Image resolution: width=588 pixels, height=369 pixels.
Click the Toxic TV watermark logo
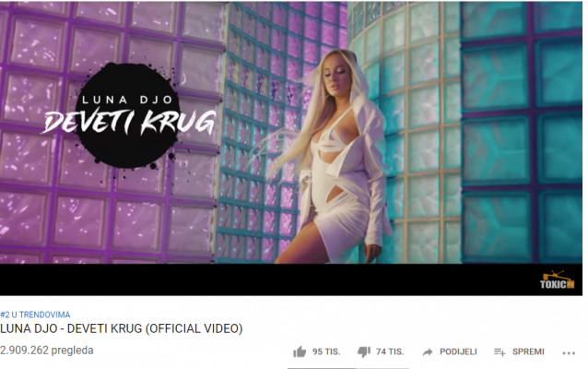[558, 280]
